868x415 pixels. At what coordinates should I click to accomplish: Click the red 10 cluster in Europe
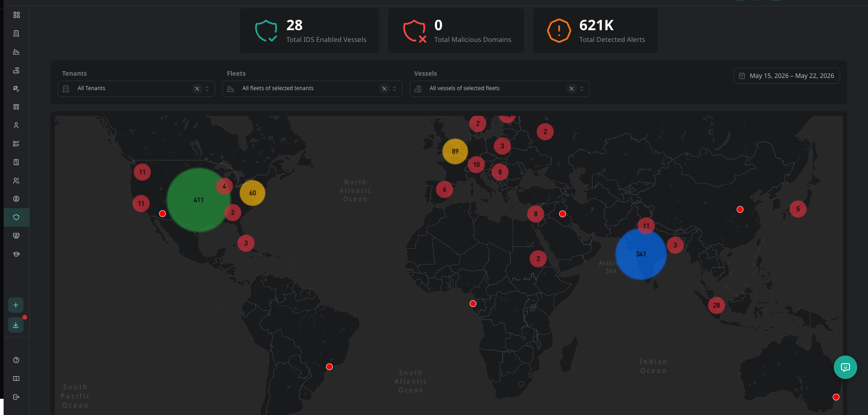(x=476, y=165)
